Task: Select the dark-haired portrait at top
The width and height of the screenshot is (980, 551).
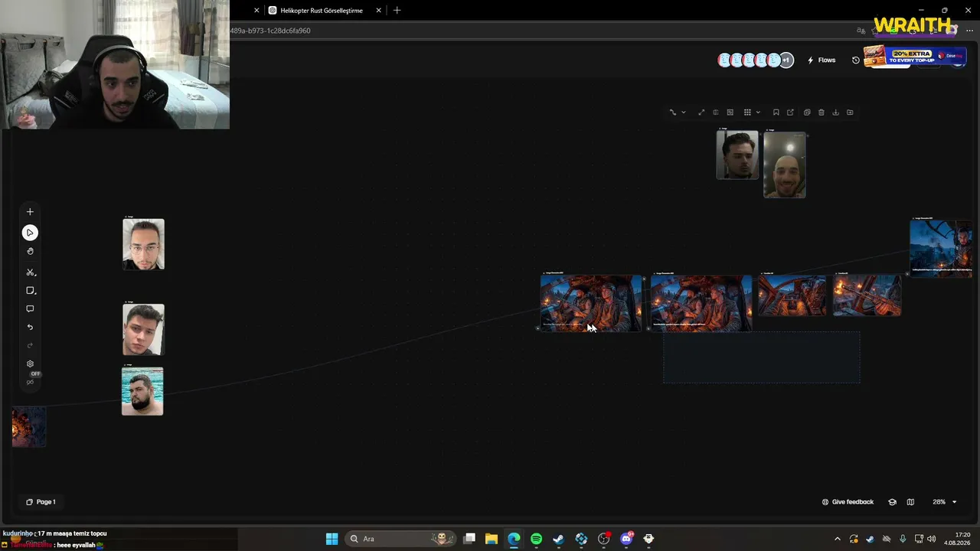Action: tap(737, 155)
